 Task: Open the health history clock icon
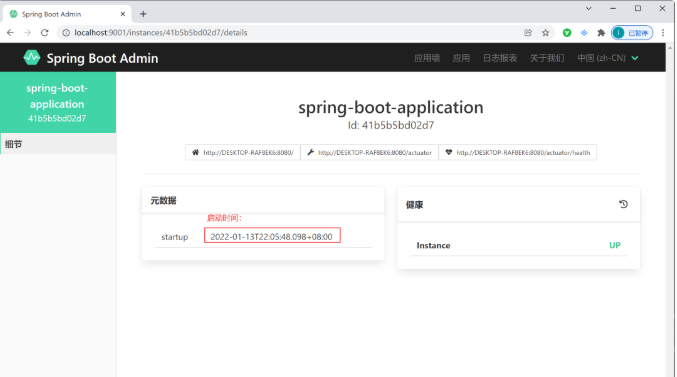623,204
